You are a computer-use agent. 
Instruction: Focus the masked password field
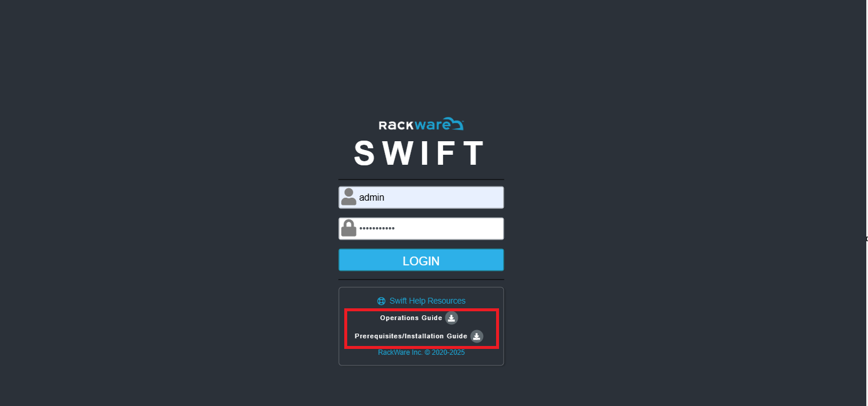coord(421,228)
